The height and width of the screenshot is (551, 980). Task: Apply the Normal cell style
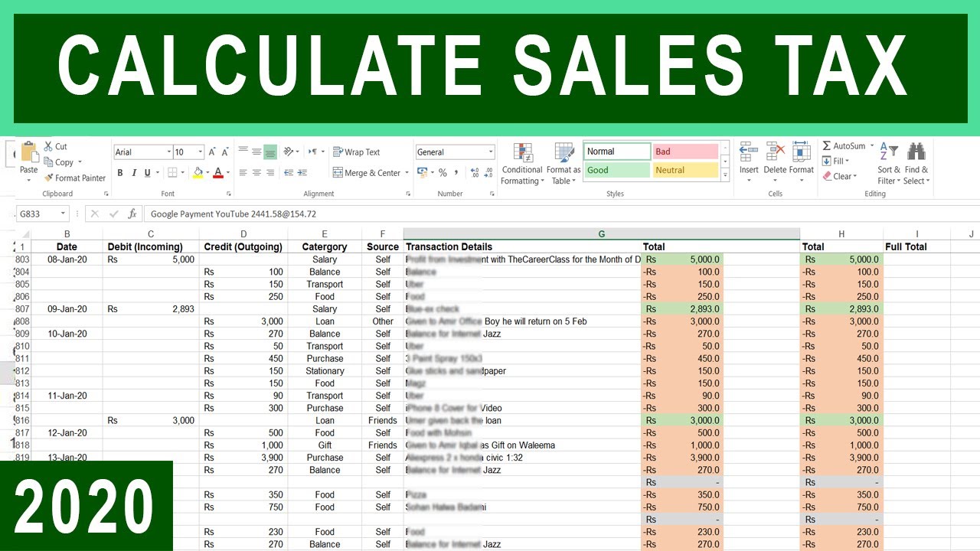(617, 152)
